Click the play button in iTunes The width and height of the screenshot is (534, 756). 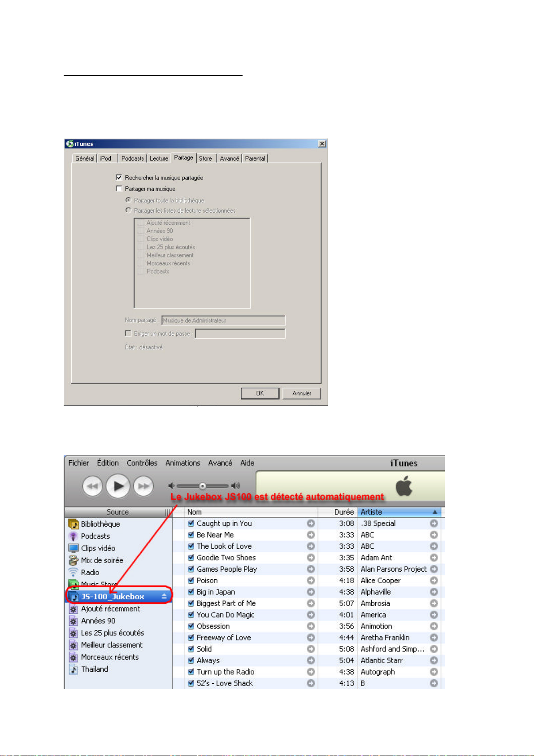[118, 486]
